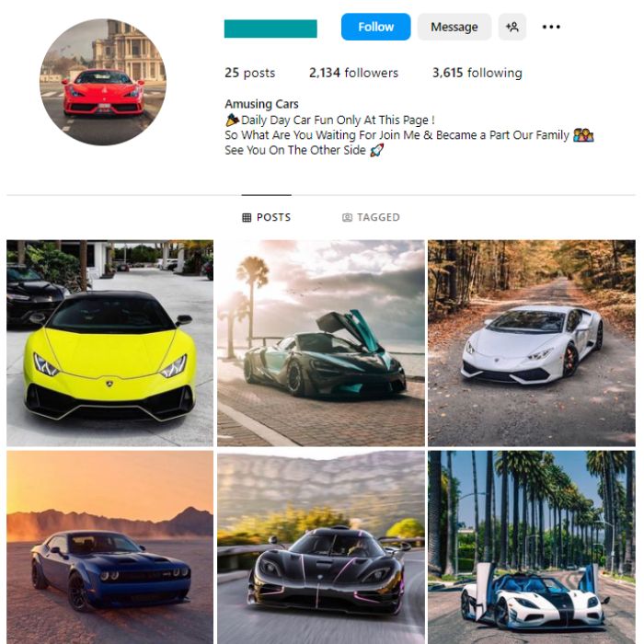644x644 pixels.
Task: Open the red Ferrari profile picture
Action: [103, 82]
